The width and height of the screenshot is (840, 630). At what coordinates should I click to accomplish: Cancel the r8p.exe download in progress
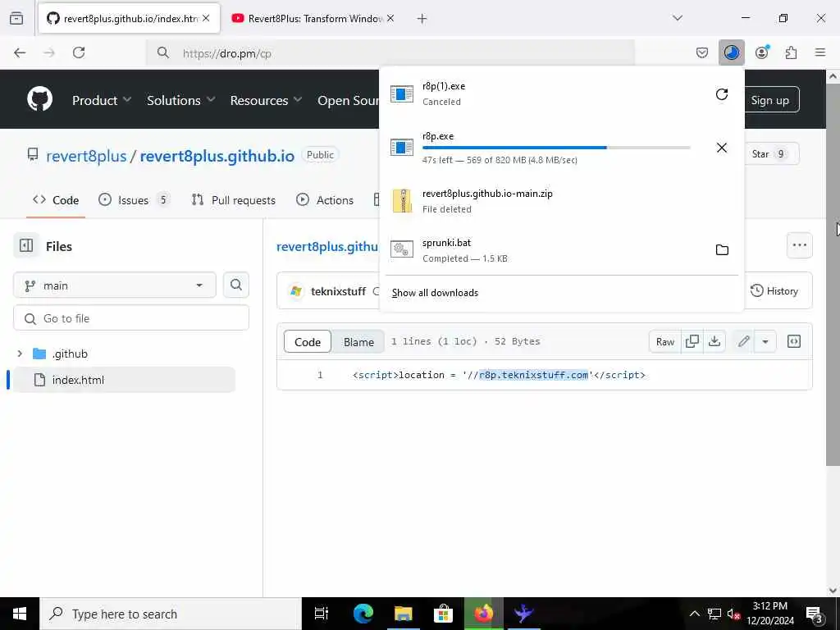[x=722, y=148]
